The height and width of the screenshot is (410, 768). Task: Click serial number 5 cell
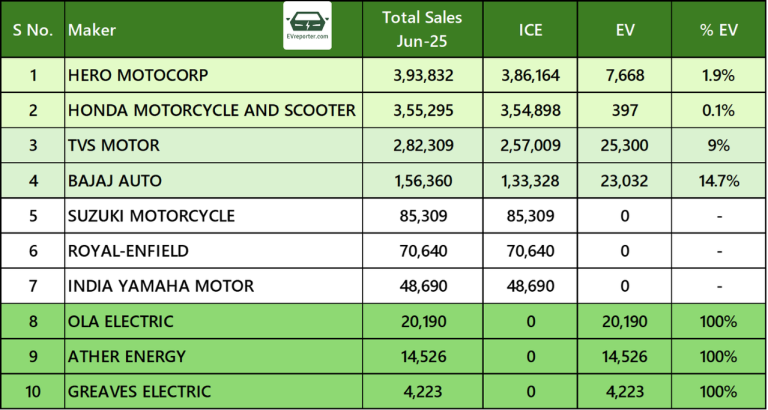(x=33, y=217)
